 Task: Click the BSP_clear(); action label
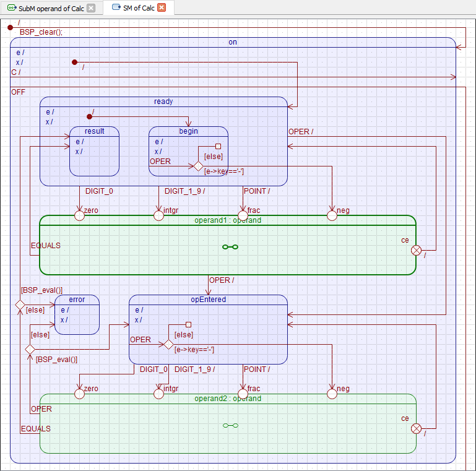click(x=41, y=32)
